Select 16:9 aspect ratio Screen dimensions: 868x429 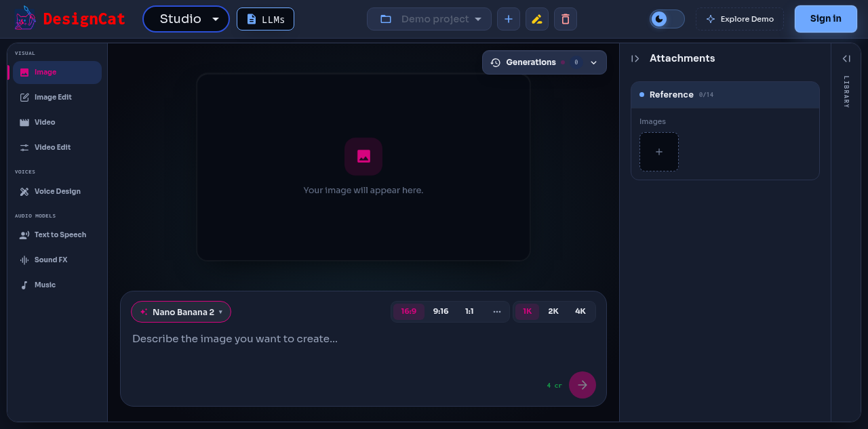409,312
